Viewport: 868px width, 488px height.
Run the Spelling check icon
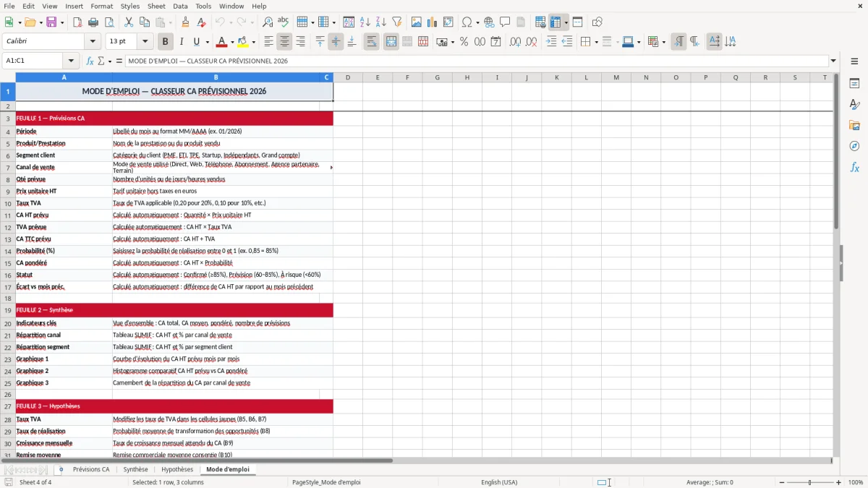(284, 22)
